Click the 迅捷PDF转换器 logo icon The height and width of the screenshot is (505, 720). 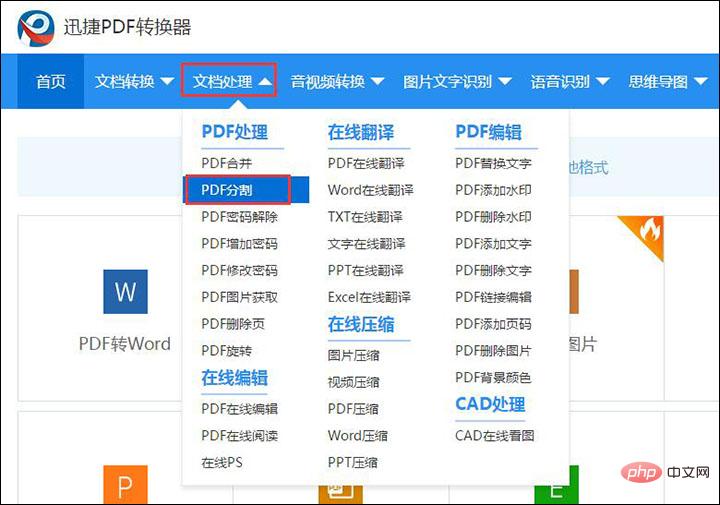click(x=36, y=28)
